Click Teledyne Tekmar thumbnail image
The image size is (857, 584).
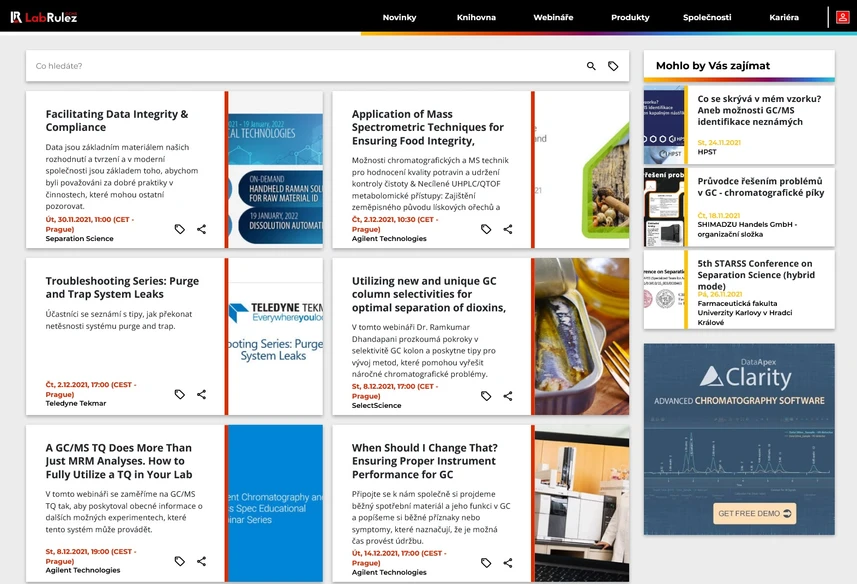click(x=275, y=337)
